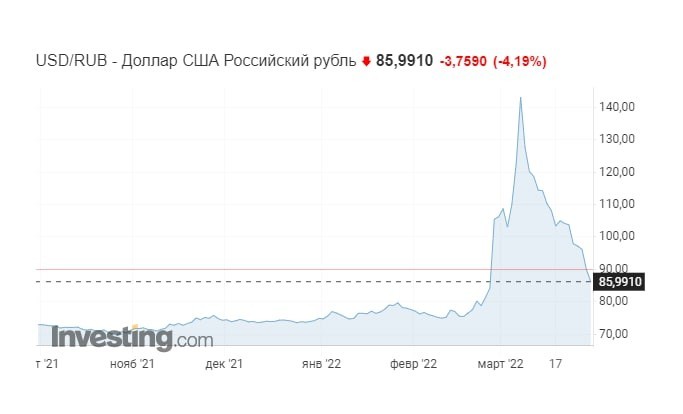Click the 70,00 price axis label

pyautogui.click(x=612, y=334)
